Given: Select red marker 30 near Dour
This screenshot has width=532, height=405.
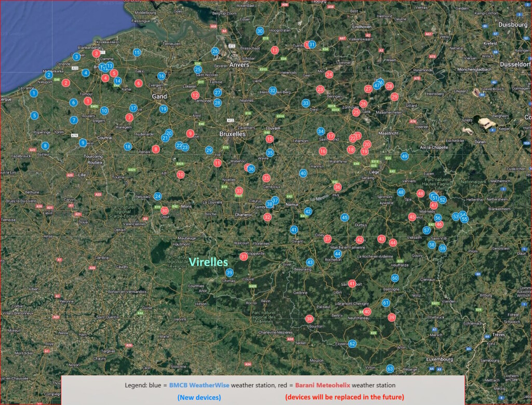Looking at the screenshot, I should pyautogui.click(x=165, y=211).
